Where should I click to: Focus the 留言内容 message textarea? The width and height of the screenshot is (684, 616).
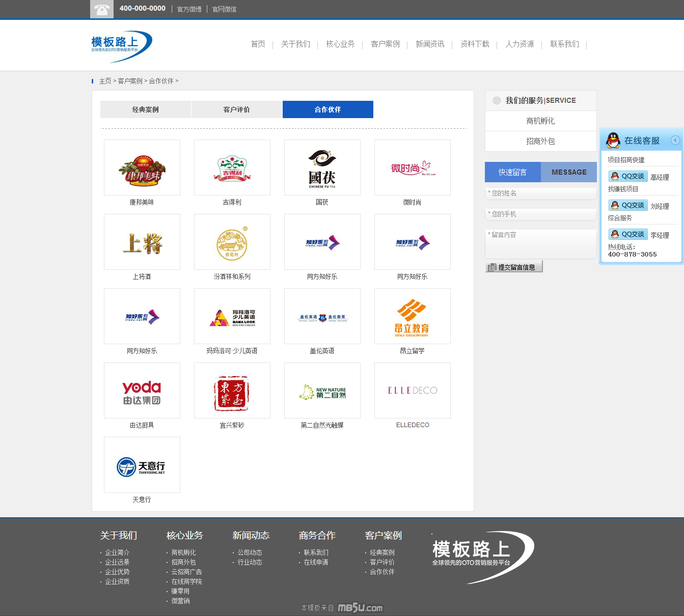click(540, 244)
